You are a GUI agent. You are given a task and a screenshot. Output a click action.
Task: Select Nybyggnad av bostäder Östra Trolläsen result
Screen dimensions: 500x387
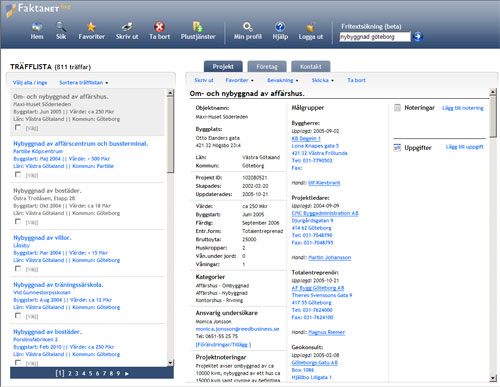[x=47, y=191]
